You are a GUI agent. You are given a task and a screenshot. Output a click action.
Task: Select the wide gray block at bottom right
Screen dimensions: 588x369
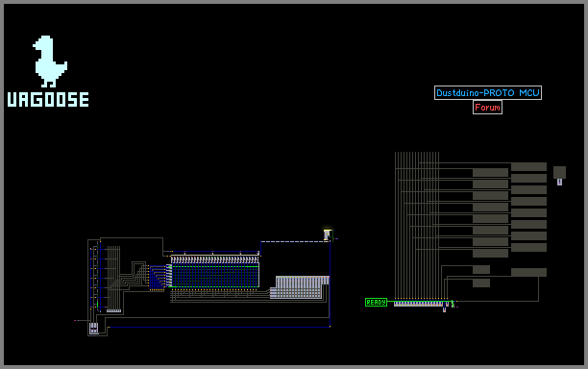528,272
